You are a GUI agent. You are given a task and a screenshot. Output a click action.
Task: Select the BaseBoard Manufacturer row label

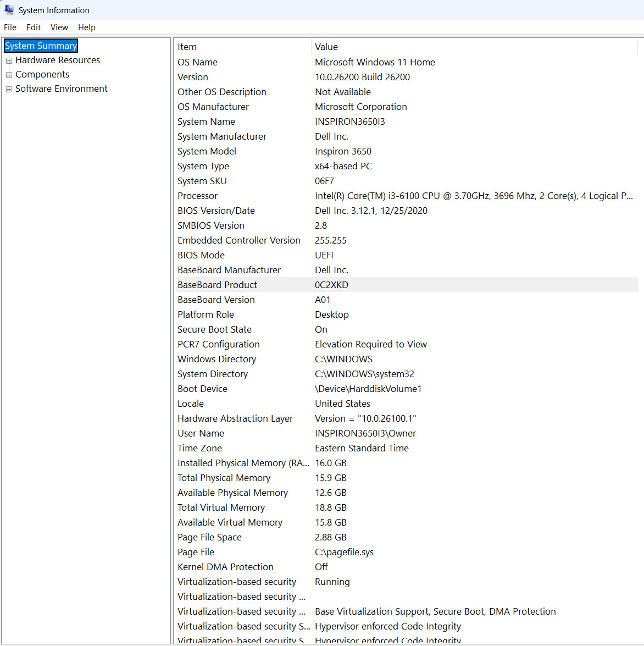click(x=229, y=270)
